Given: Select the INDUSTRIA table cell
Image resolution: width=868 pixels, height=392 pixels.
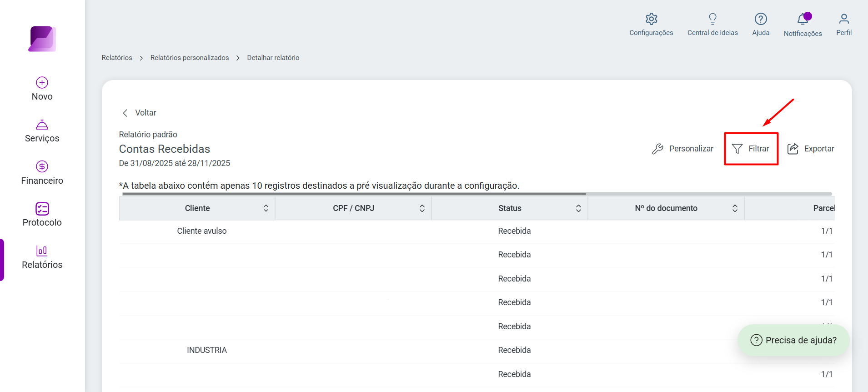Looking at the screenshot, I should point(207,350).
